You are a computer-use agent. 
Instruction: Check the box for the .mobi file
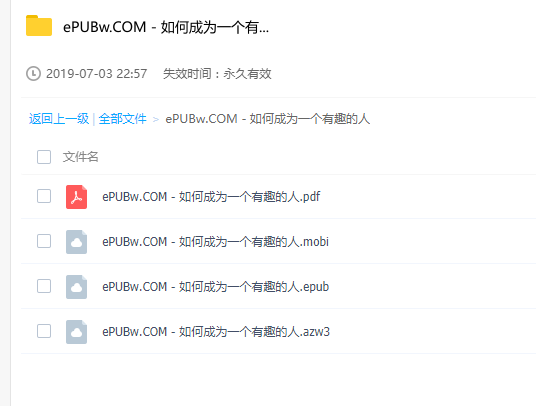tap(44, 241)
